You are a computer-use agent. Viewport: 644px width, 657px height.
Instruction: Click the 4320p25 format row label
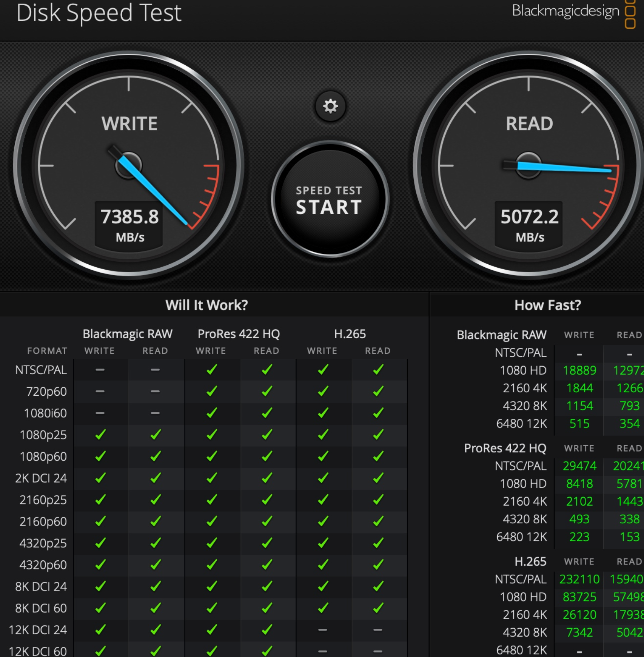click(x=43, y=543)
